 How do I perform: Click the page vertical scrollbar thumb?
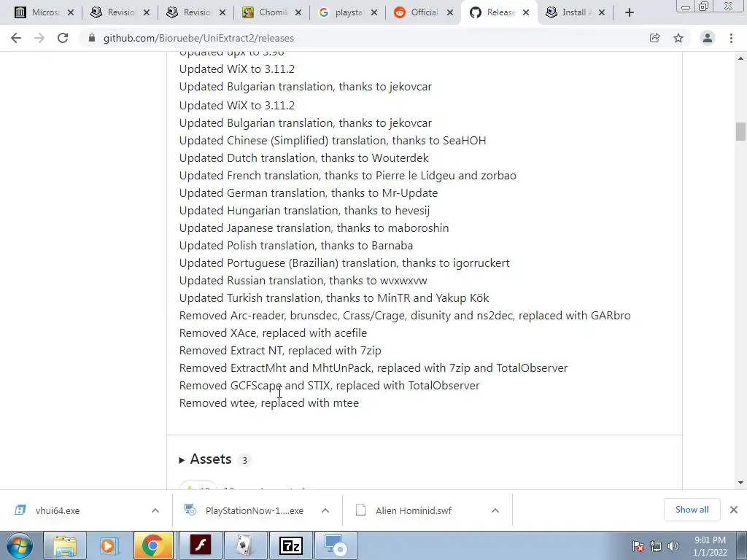click(740, 131)
